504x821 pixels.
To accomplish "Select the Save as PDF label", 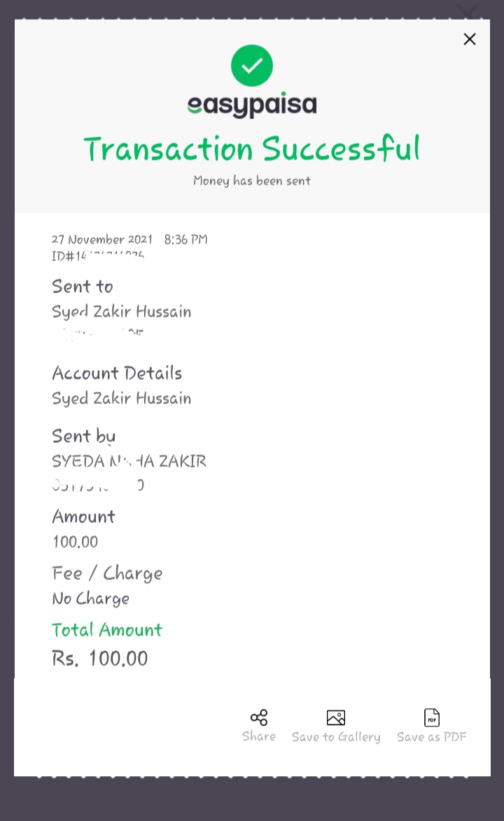I will (x=432, y=737).
